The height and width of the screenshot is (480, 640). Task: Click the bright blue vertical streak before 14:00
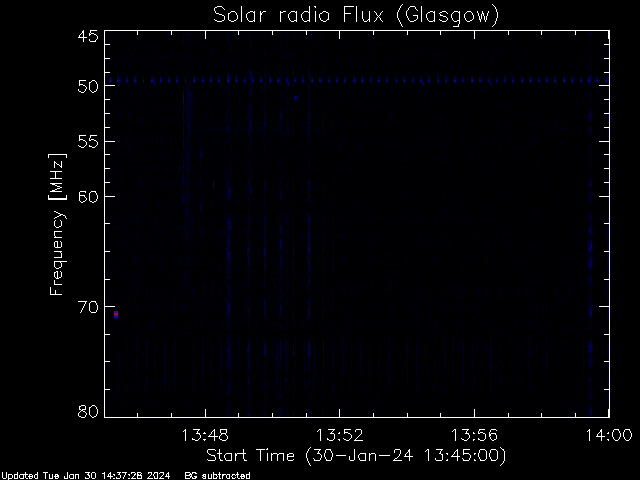590,224
